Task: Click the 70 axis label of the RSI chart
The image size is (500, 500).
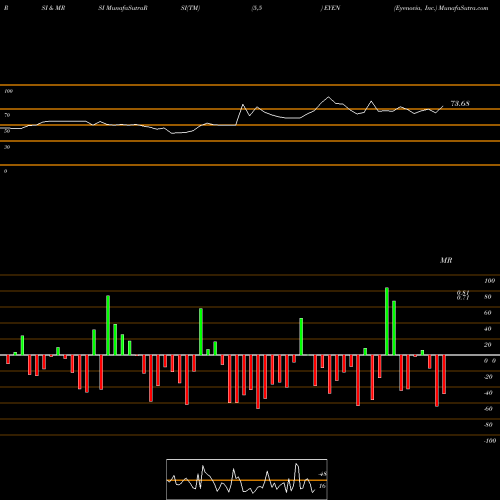Action: click(x=7, y=115)
